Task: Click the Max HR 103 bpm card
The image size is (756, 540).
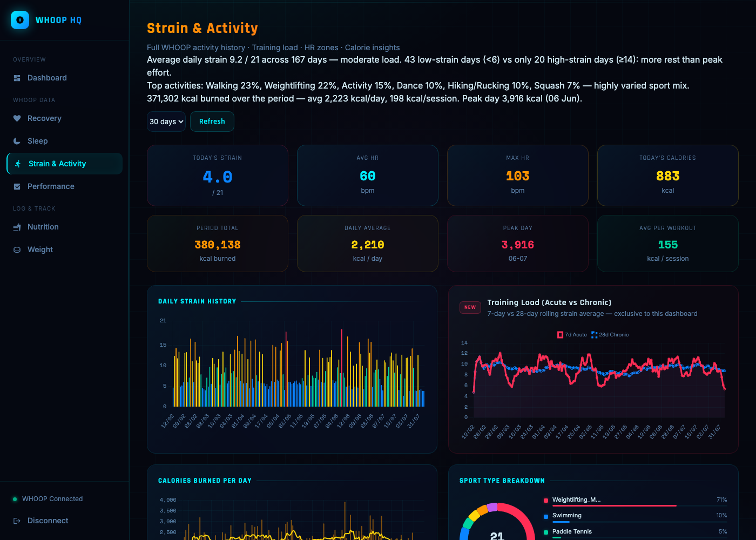Action: [518, 175]
